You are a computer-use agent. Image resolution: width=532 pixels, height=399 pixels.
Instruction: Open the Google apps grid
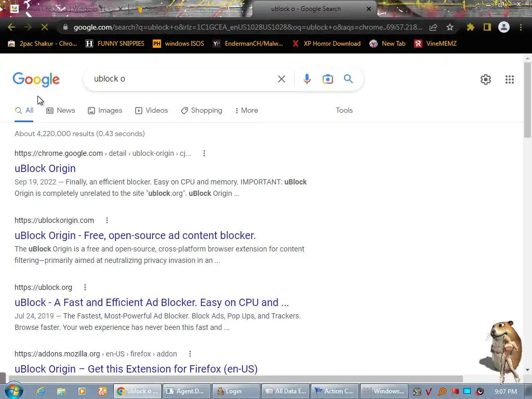tap(509, 79)
